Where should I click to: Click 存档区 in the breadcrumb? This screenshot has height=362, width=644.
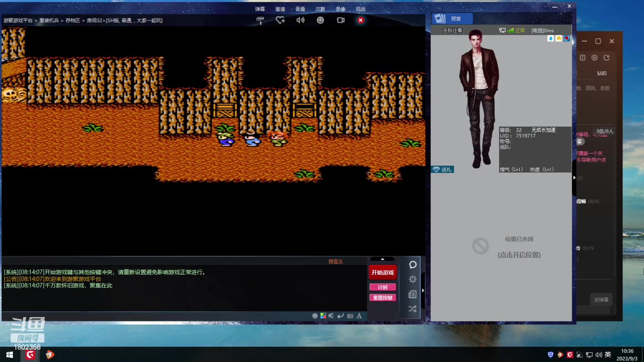73,20
